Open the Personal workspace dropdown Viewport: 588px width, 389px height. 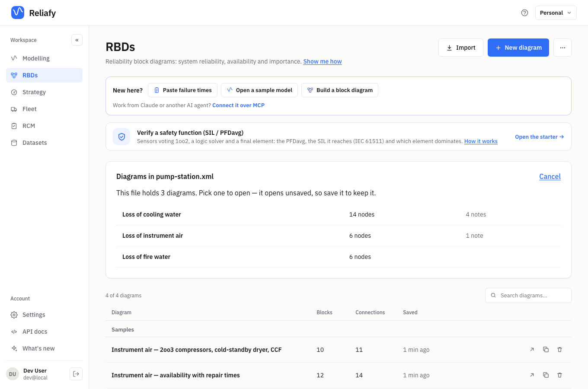556,13
